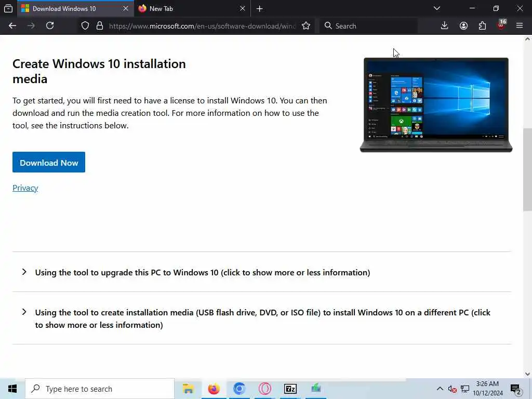The width and height of the screenshot is (532, 399).
Task: Bookmark this page with the star
Action: 306,26
